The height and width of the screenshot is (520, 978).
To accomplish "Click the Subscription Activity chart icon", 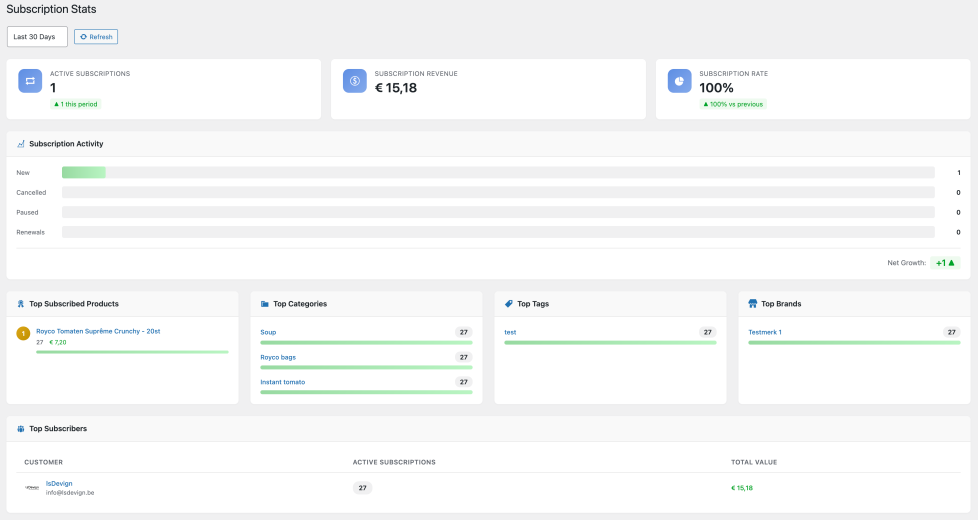I will (x=21, y=144).
